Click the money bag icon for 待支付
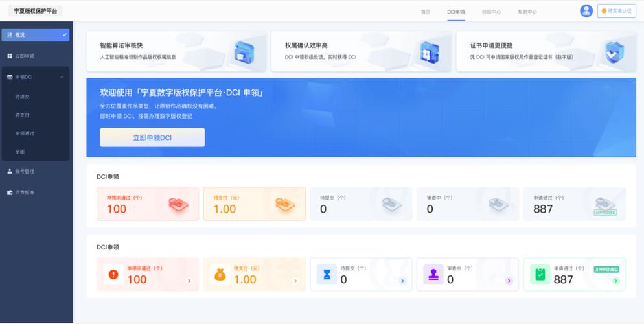 click(x=220, y=275)
